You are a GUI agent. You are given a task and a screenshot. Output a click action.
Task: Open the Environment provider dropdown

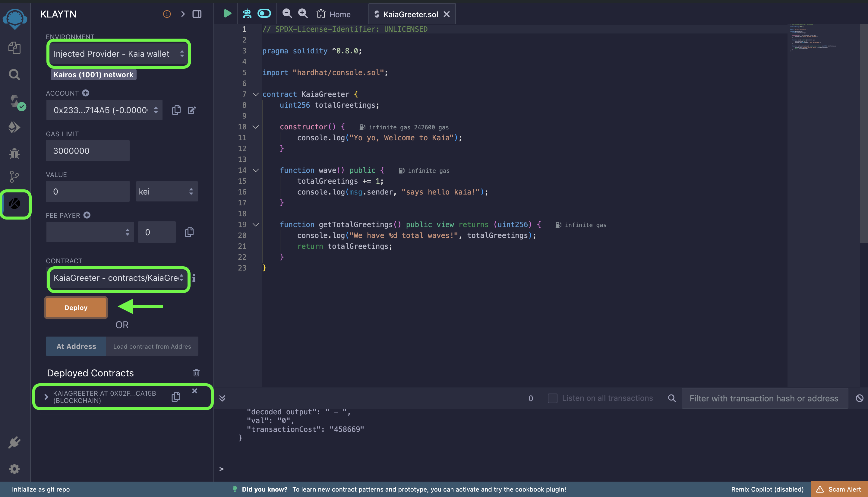click(118, 54)
